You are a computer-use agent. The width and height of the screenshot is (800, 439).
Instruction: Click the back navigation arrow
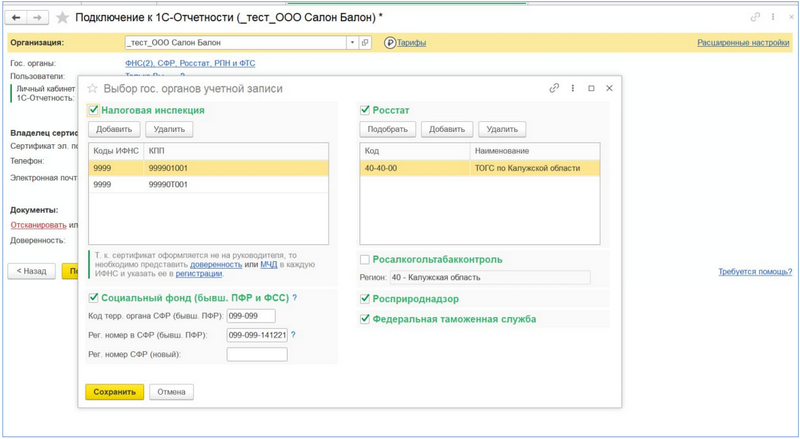[16, 19]
